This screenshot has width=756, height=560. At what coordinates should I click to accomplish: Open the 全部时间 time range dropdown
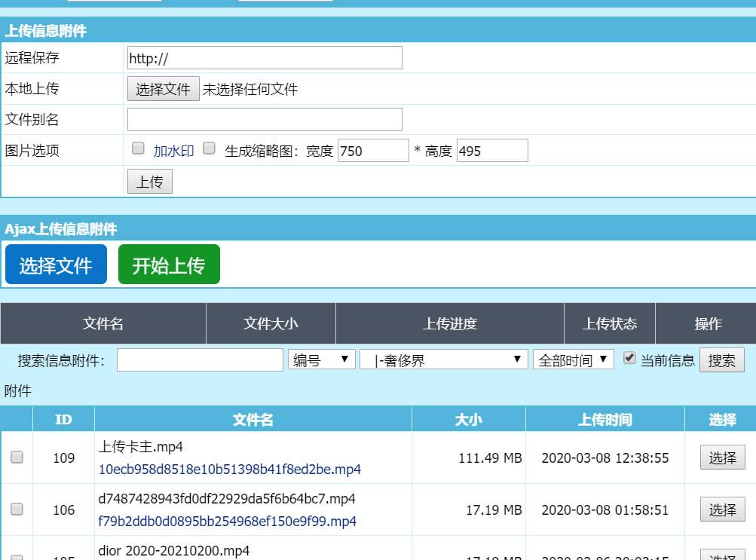coord(574,360)
